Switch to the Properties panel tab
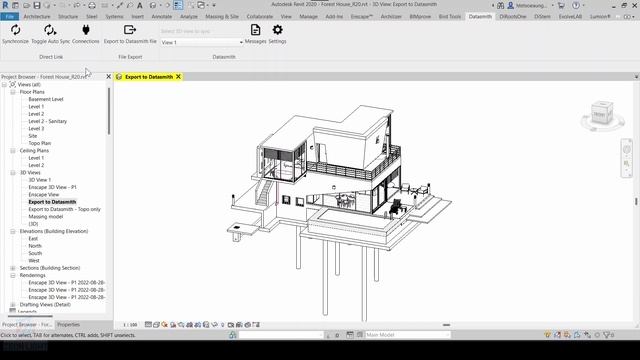The height and width of the screenshot is (360, 640). [68, 325]
